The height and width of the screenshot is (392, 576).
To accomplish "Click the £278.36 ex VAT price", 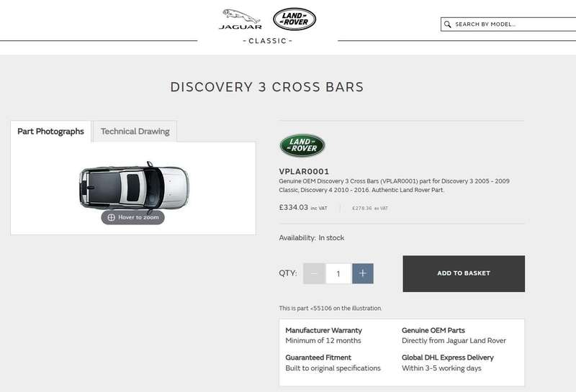I will pos(370,208).
